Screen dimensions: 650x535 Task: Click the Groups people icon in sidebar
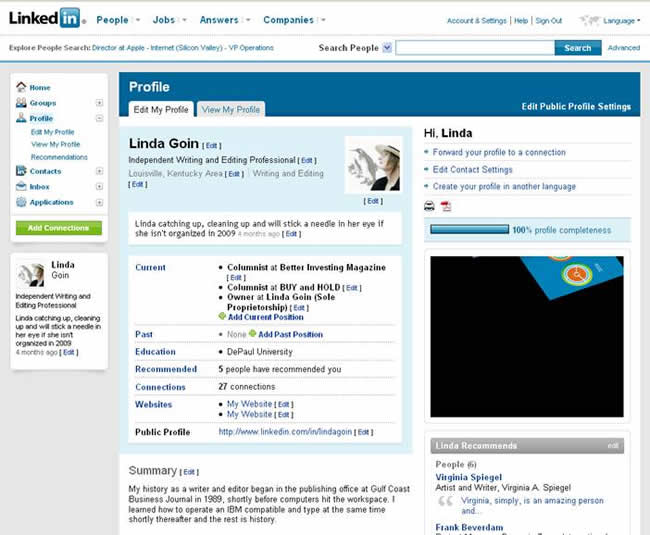pyautogui.click(x=21, y=103)
